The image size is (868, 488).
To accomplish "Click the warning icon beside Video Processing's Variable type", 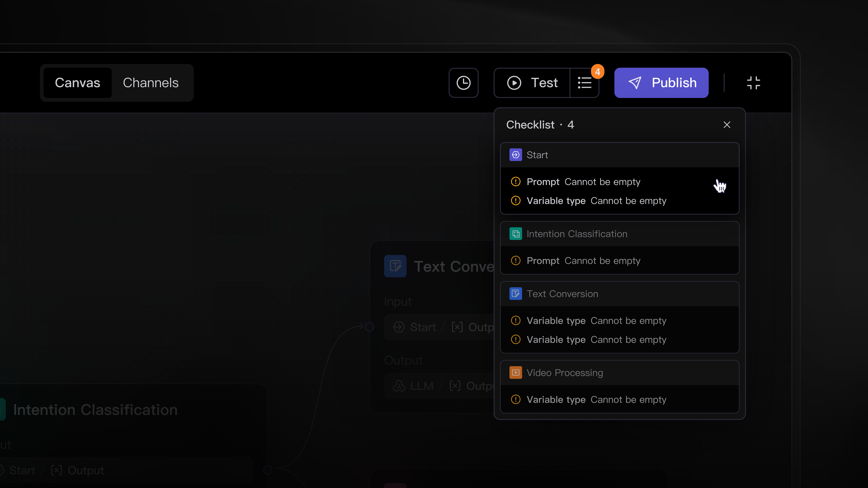I will pos(516,399).
